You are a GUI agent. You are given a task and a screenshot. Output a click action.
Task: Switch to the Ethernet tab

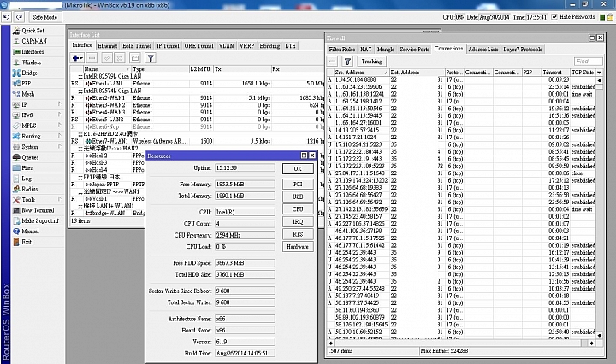coord(107,46)
